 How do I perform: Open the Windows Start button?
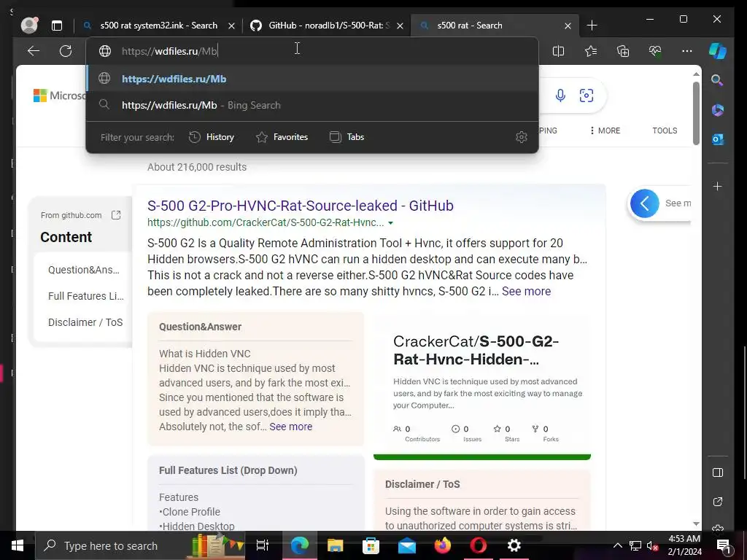click(18, 545)
